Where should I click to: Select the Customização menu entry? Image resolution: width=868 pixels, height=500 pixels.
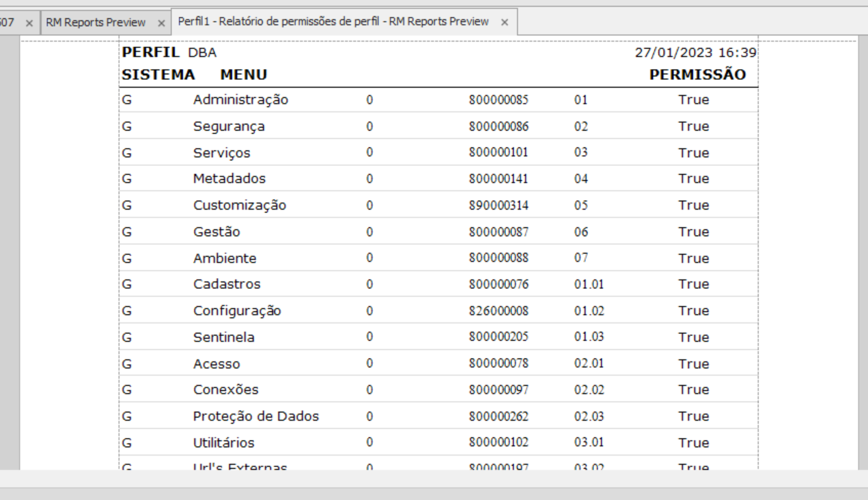240,206
